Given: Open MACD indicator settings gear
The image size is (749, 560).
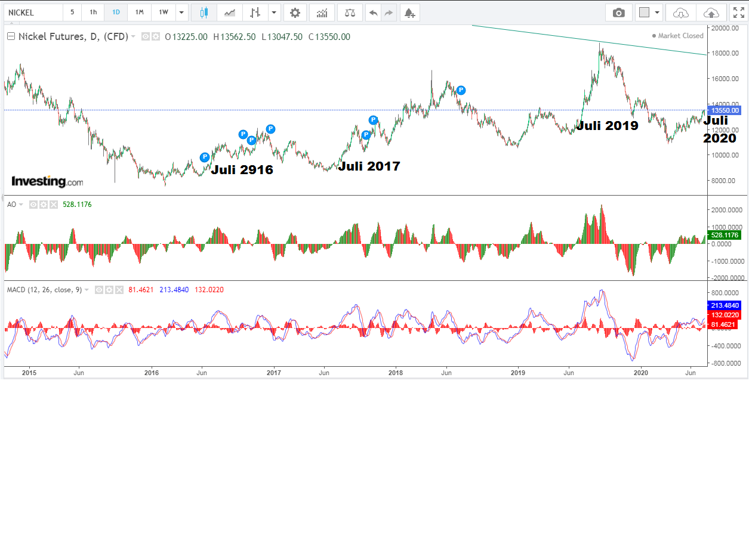Looking at the screenshot, I should click(109, 290).
